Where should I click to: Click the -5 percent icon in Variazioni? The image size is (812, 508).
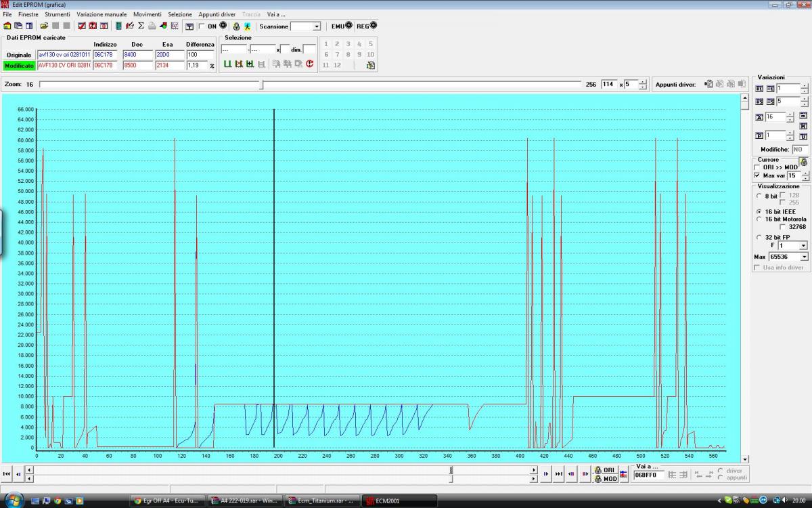pos(770,102)
